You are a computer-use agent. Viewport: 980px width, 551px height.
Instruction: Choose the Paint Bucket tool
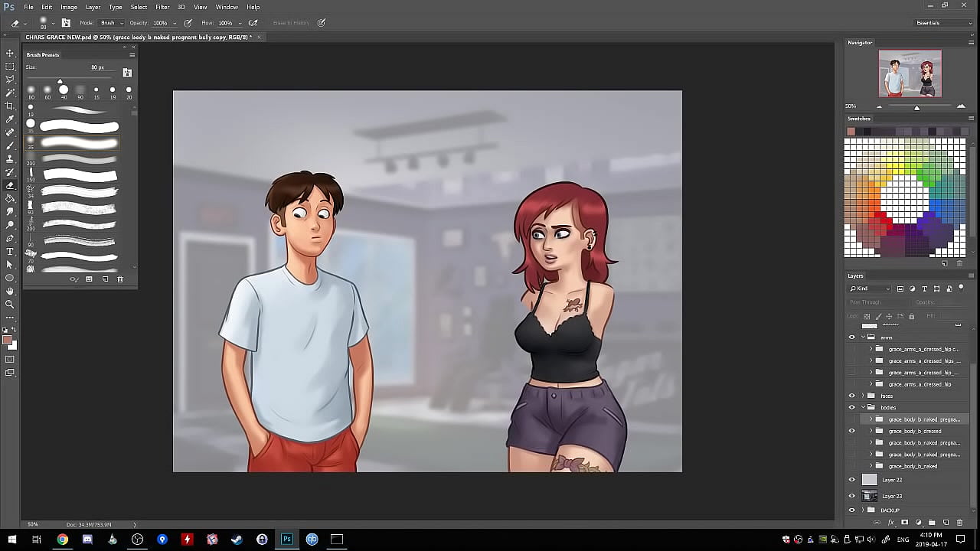coord(10,198)
